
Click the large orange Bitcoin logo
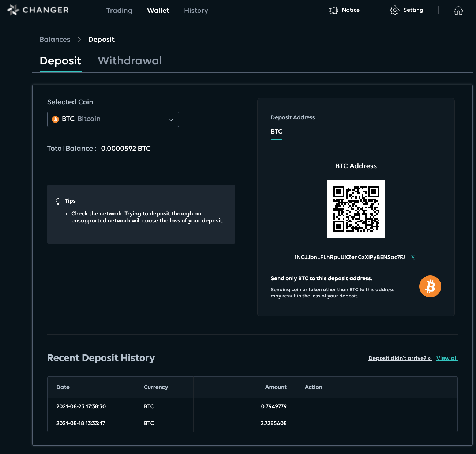coord(430,286)
